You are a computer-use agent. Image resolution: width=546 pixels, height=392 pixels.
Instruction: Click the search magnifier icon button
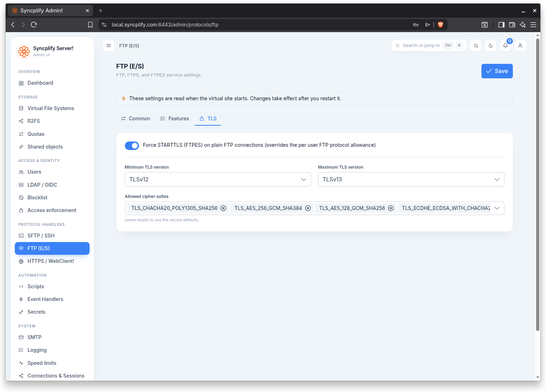(x=476, y=46)
